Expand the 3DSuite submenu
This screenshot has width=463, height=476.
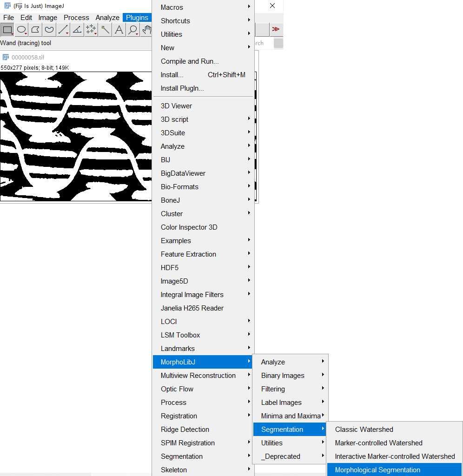pos(203,132)
